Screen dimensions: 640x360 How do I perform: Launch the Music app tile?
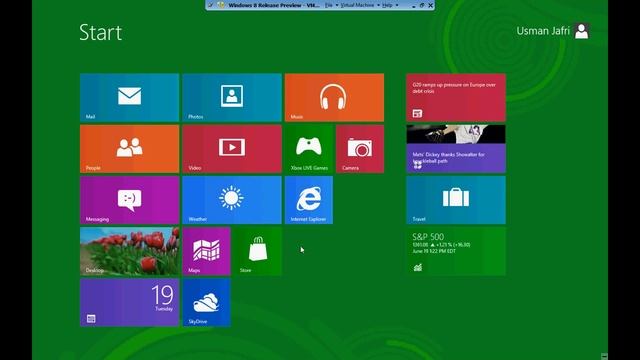coord(334,98)
